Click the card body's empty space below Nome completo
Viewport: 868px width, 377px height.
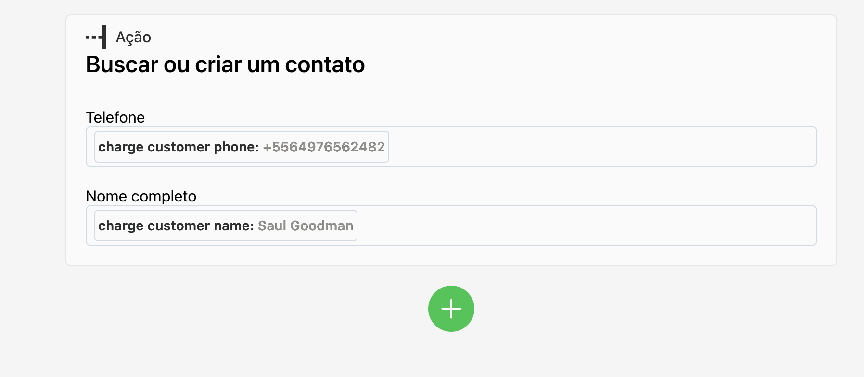[451, 256]
